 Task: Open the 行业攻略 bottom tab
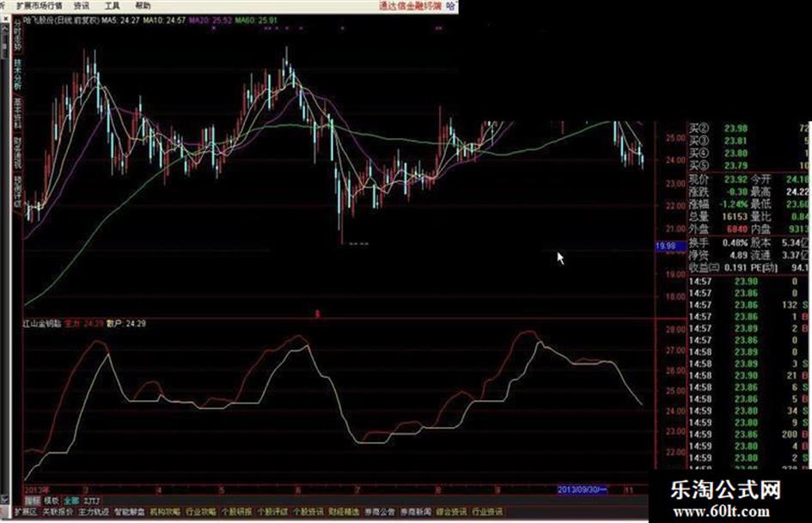point(201,512)
